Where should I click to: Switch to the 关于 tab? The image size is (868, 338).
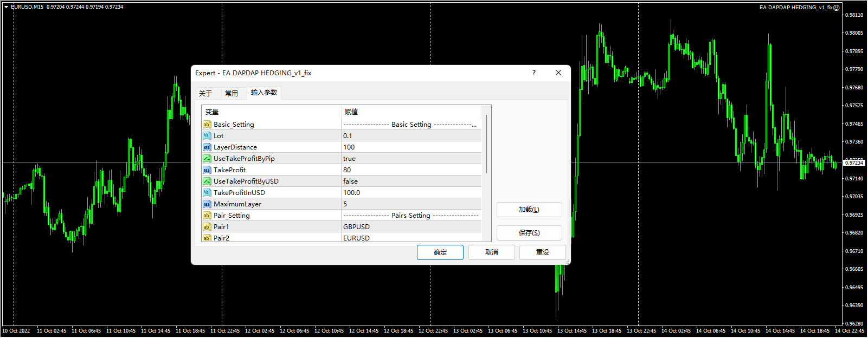click(205, 93)
